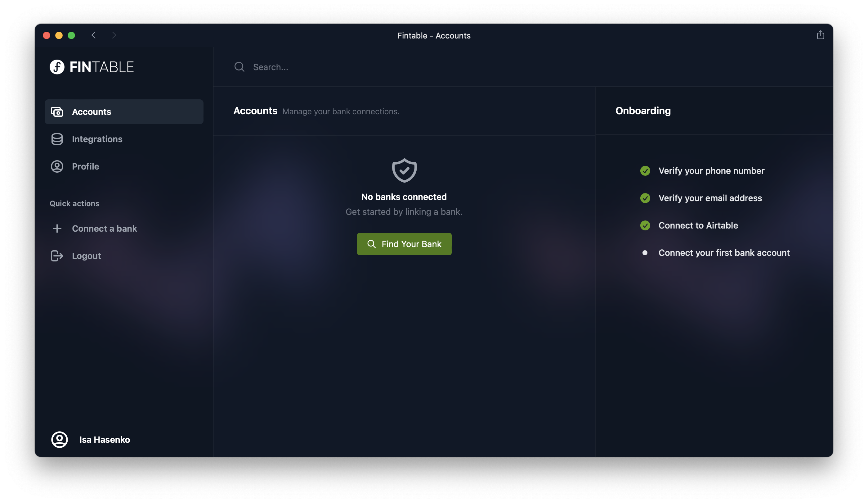Click the plus icon beside Connect a bank
Viewport: 868px width, 503px height.
tap(57, 228)
